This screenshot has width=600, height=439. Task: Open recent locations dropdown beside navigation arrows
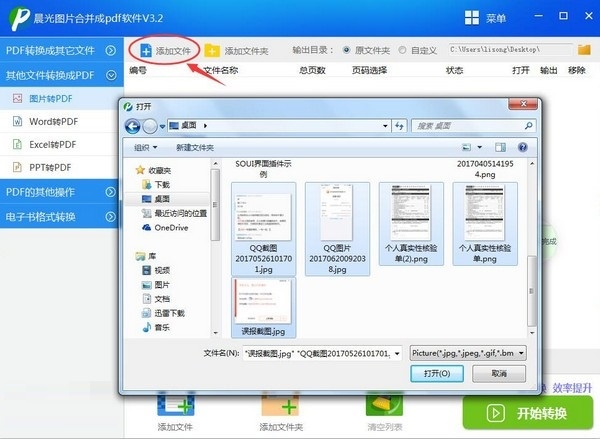click(x=162, y=126)
